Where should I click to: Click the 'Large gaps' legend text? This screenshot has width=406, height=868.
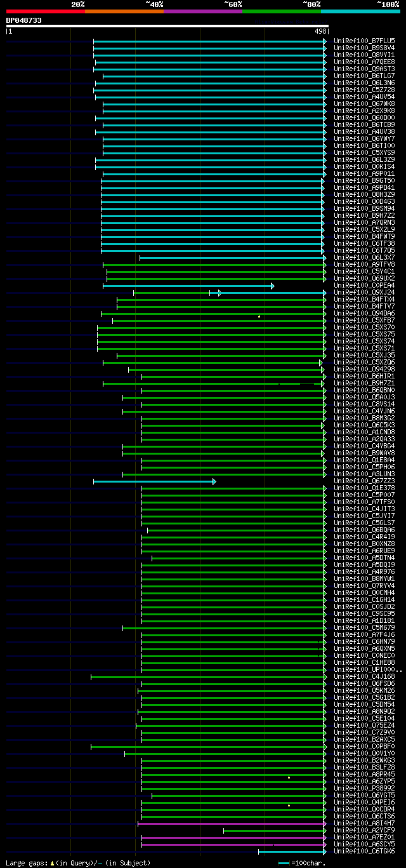[x=78, y=863]
